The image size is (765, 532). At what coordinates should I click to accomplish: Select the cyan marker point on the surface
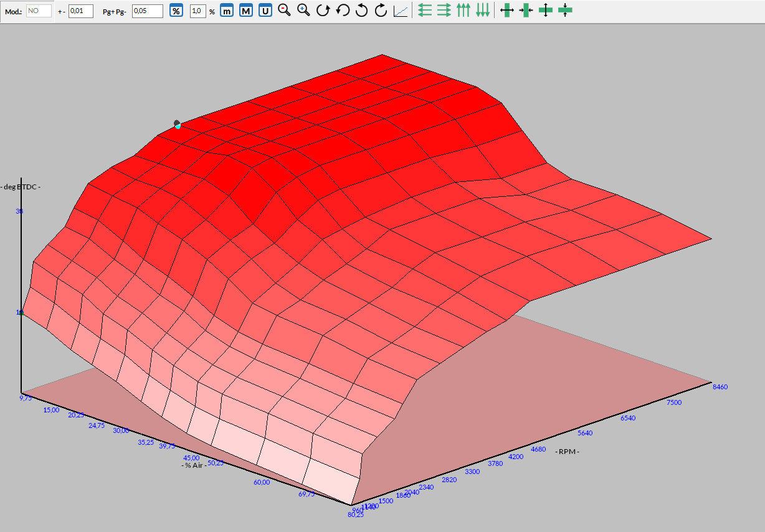pyautogui.click(x=178, y=126)
